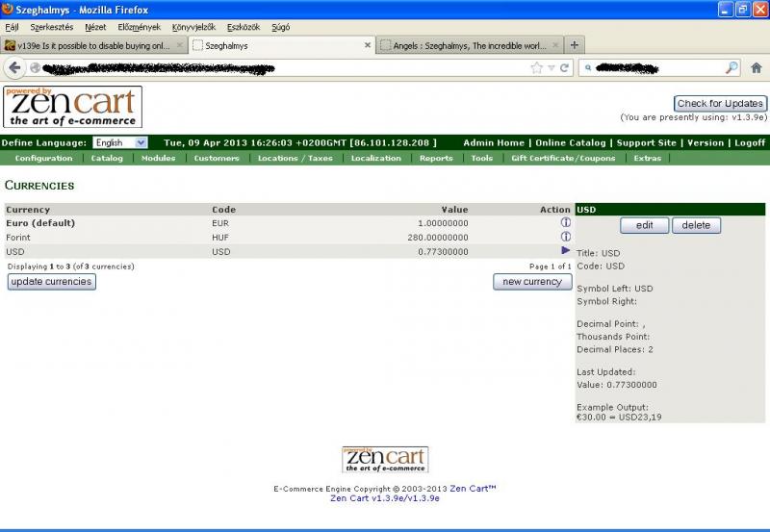770x532 pixels.
Task: Click the Zen Cart logo at top left
Action: tap(73, 107)
